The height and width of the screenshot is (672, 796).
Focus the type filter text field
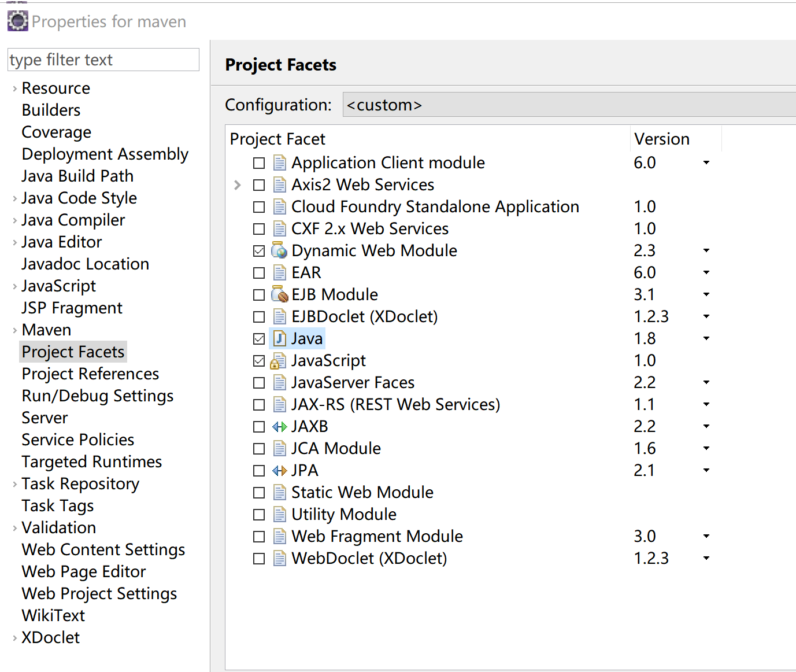coord(103,60)
